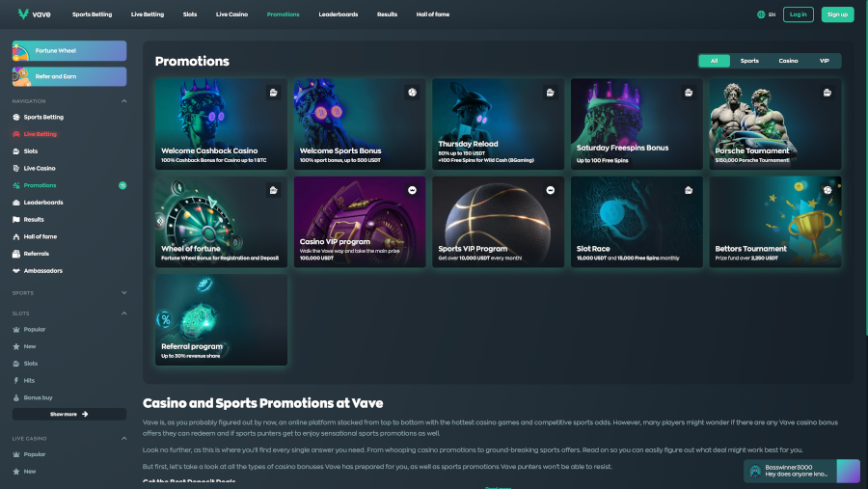Click Ambassadors icon in sidebar

tap(16, 271)
